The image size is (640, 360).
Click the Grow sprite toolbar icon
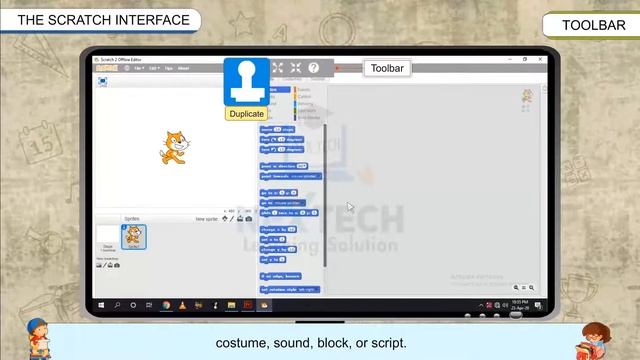coord(278,68)
